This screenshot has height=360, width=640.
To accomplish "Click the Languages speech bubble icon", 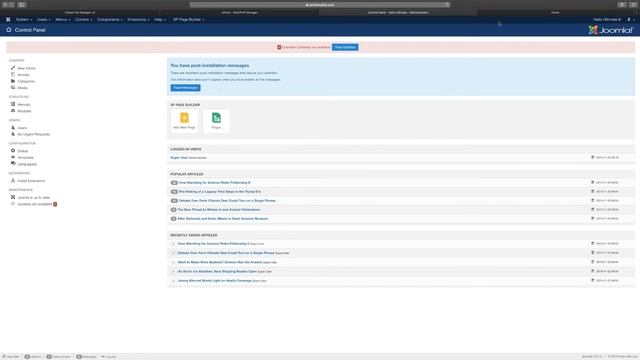I will click(13, 164).
